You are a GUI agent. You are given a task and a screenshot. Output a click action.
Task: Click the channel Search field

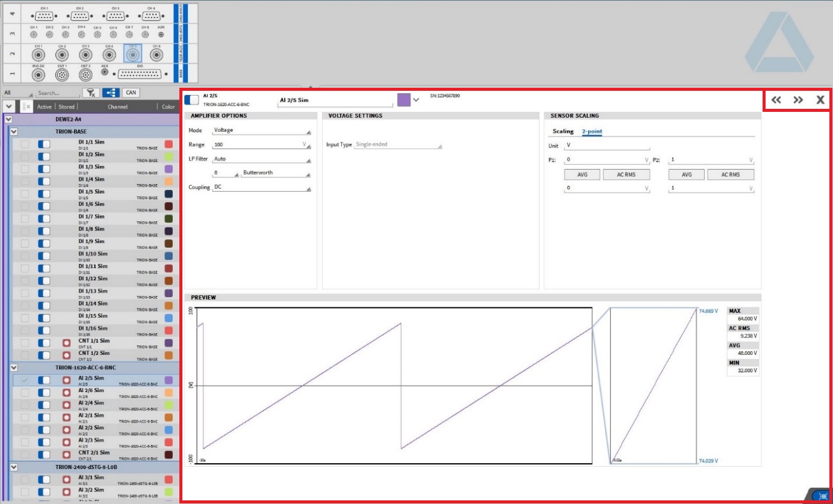(57, 93)
